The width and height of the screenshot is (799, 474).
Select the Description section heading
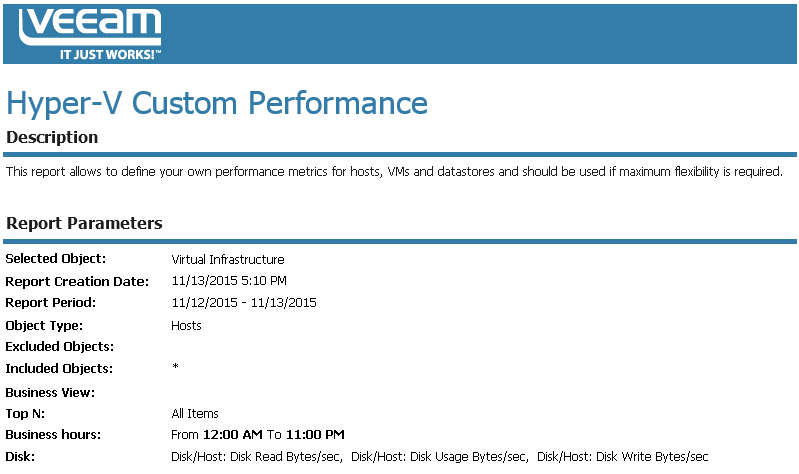(52, 137)
